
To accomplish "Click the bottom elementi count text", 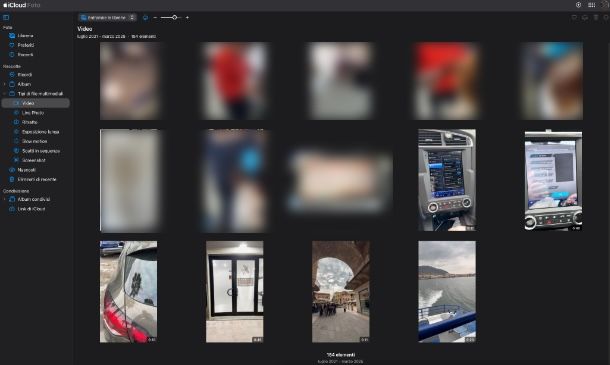I will pos(341,355).
